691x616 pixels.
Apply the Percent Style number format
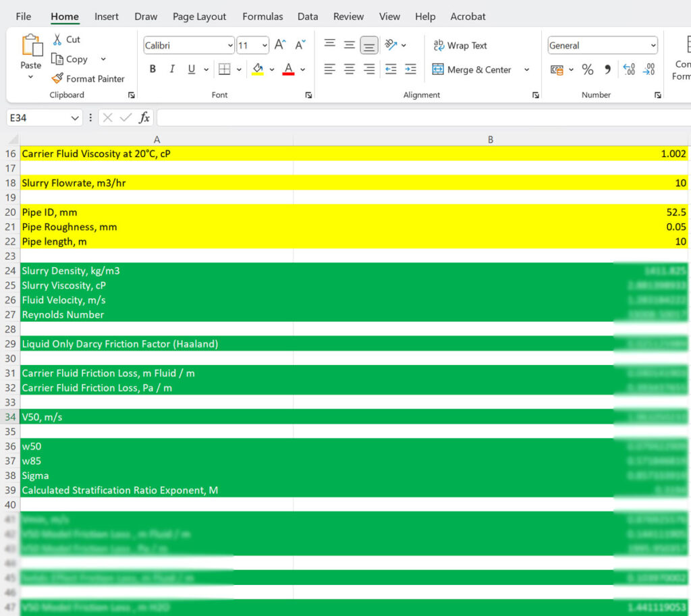tap(586, 69)
